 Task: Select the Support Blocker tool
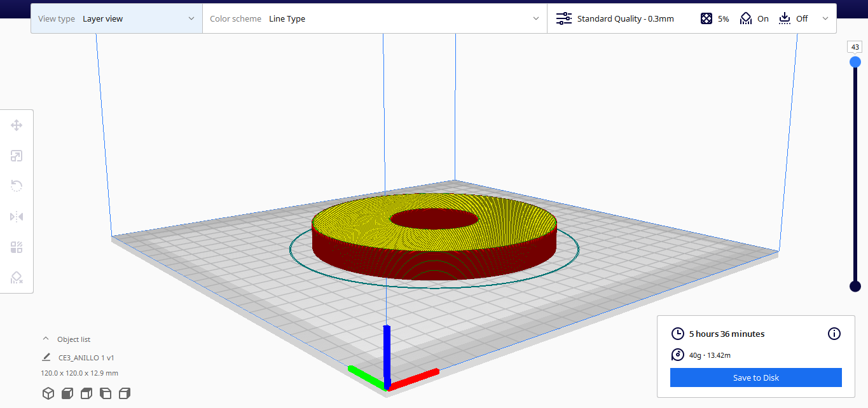17,278
